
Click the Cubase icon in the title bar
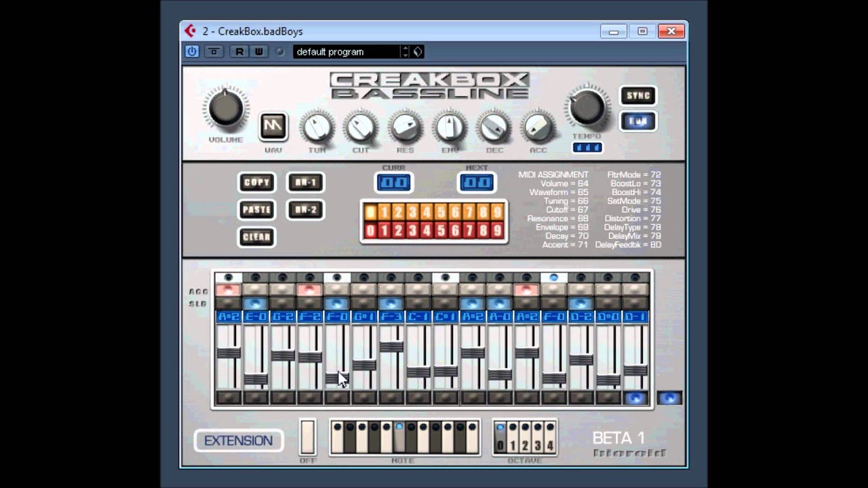pyautogui.click(x=191, y=30)
